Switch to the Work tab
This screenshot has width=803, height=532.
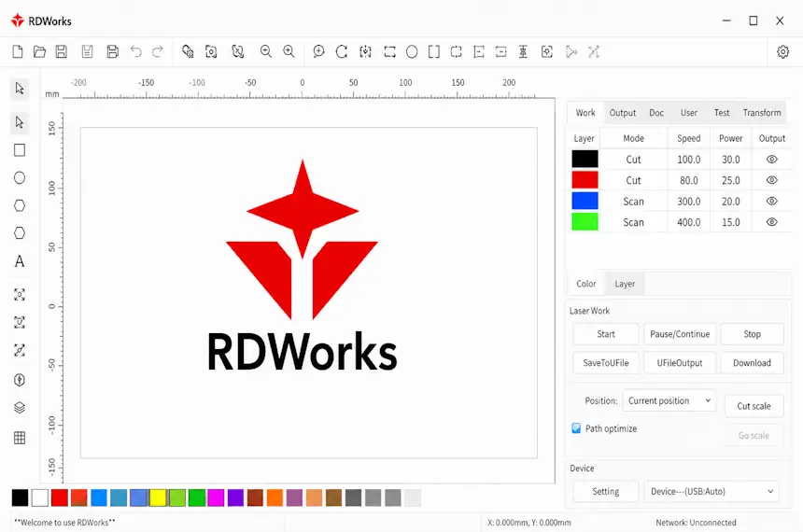(x=585, y=113)
